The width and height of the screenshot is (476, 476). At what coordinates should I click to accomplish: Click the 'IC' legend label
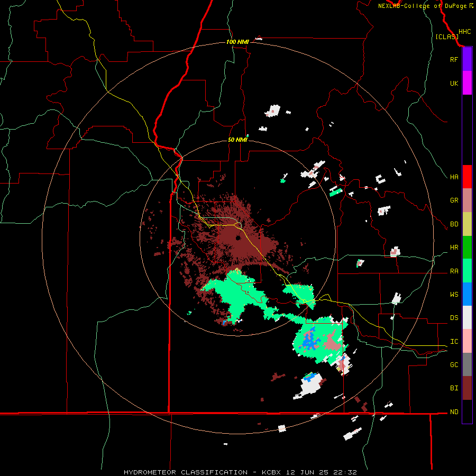point(454,342)
